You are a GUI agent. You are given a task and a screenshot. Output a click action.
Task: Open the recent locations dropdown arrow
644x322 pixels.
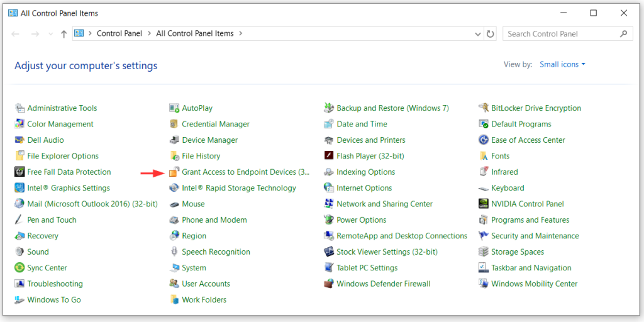point(50,34)
